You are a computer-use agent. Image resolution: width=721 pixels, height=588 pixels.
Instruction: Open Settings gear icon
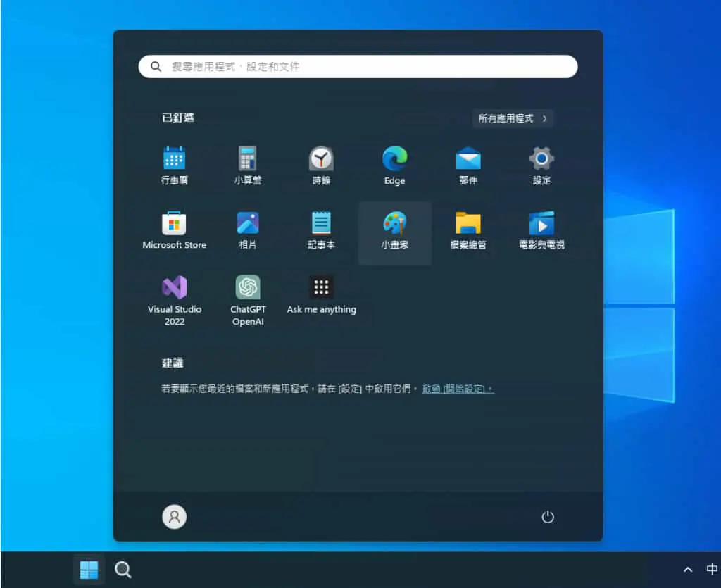pos(541,166)
